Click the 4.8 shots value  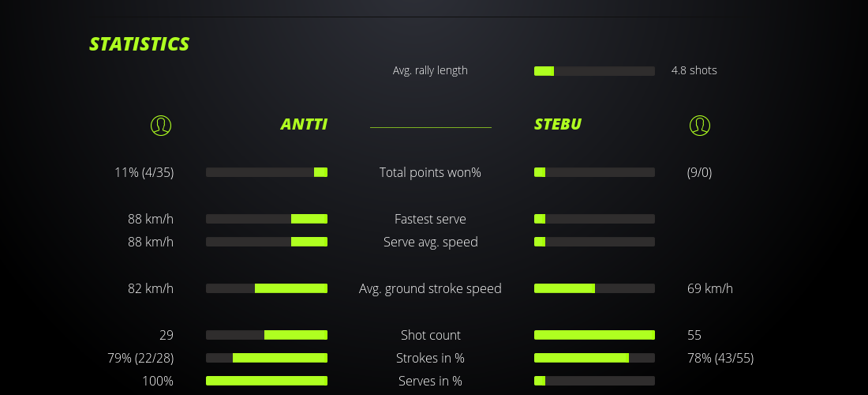click(x=694, y=70)
